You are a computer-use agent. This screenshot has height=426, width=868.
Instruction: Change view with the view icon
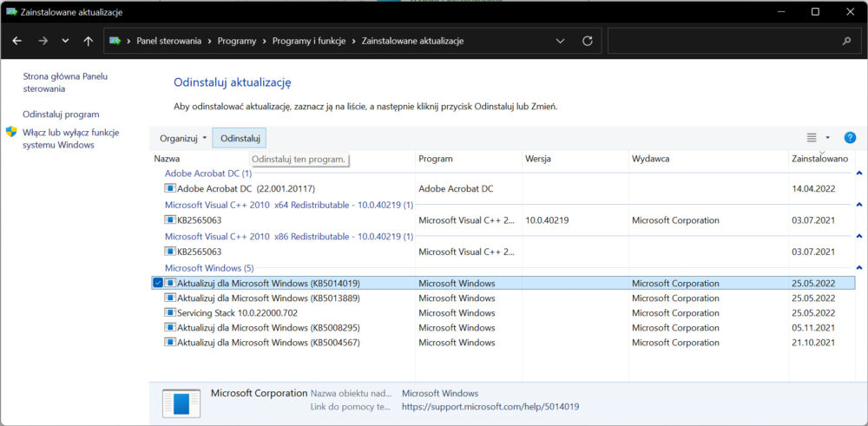click(812, 138)
